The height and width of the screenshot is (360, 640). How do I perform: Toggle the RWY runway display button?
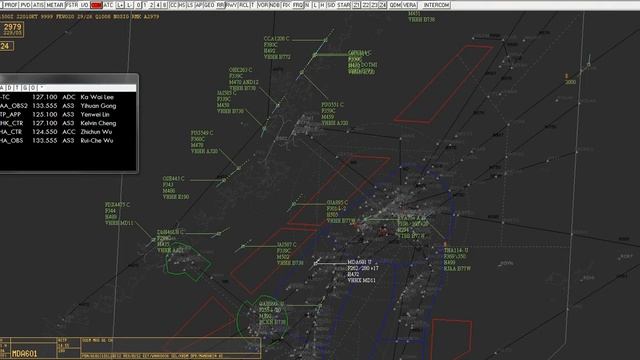tap(231, 5)
